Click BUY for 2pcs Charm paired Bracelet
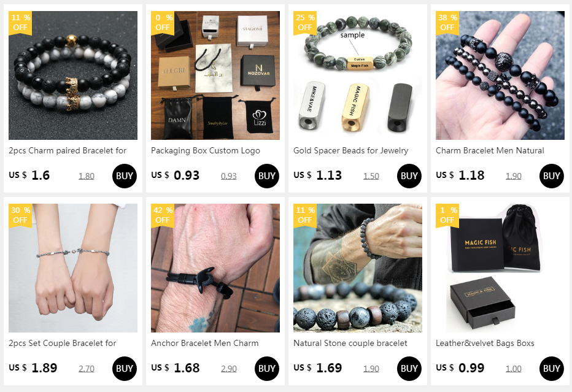The width and height of the screenshot is (572, 392). point(125,176)
